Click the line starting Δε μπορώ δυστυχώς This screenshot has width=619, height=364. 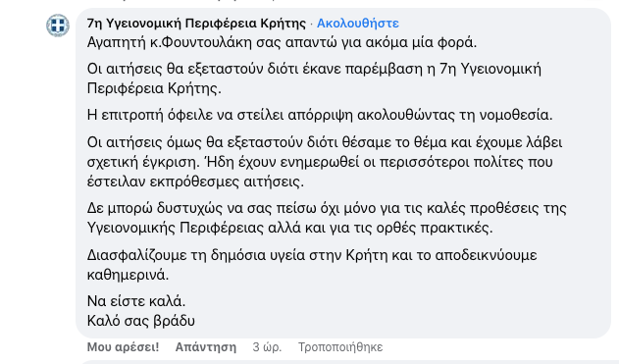327,208
